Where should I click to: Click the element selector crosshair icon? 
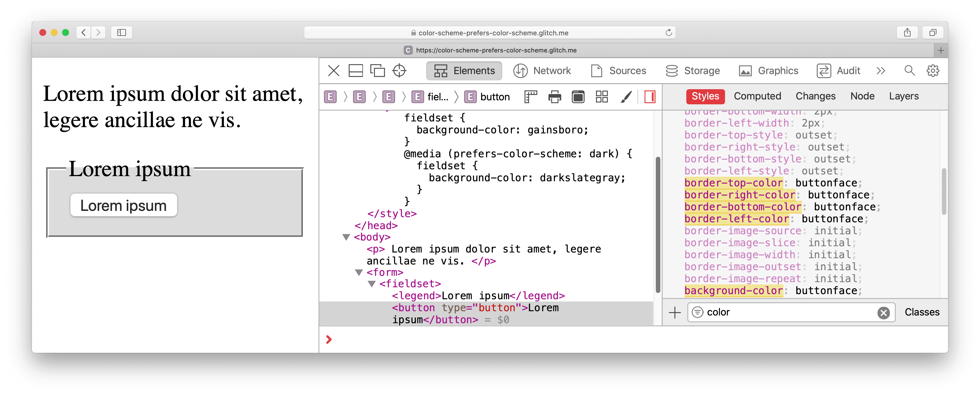pyautogui.click(x=401, y=70)
